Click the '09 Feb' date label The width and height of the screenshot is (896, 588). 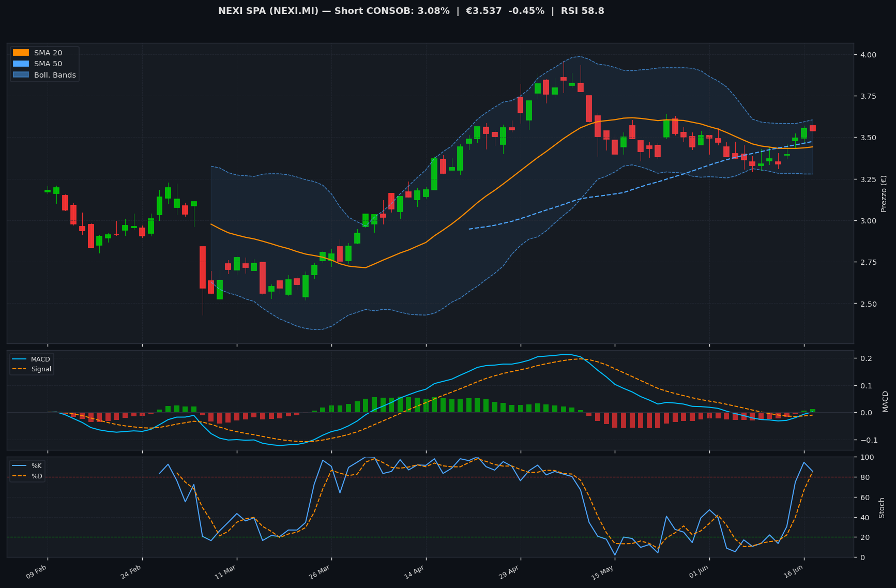(x=37, y=572)
